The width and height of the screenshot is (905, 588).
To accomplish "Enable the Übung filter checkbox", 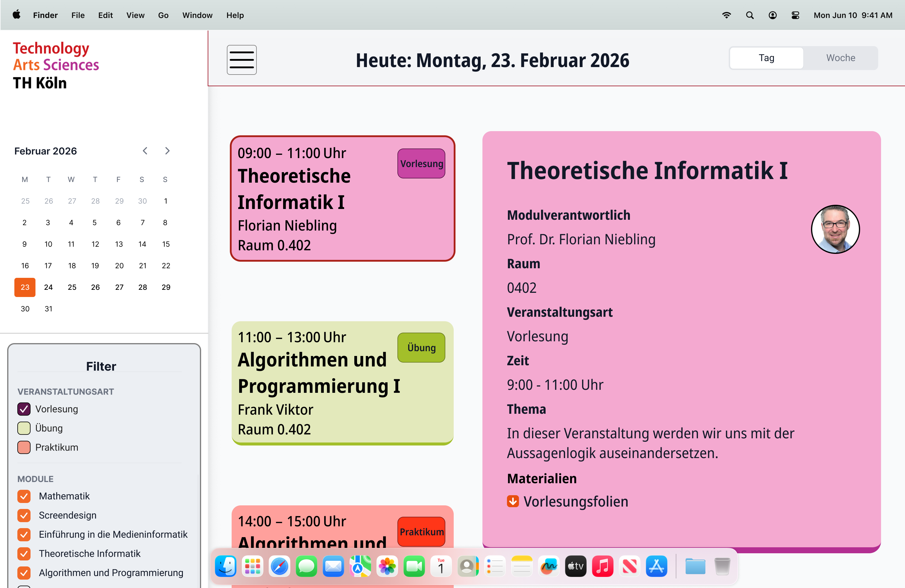I will tap(24, 428).
